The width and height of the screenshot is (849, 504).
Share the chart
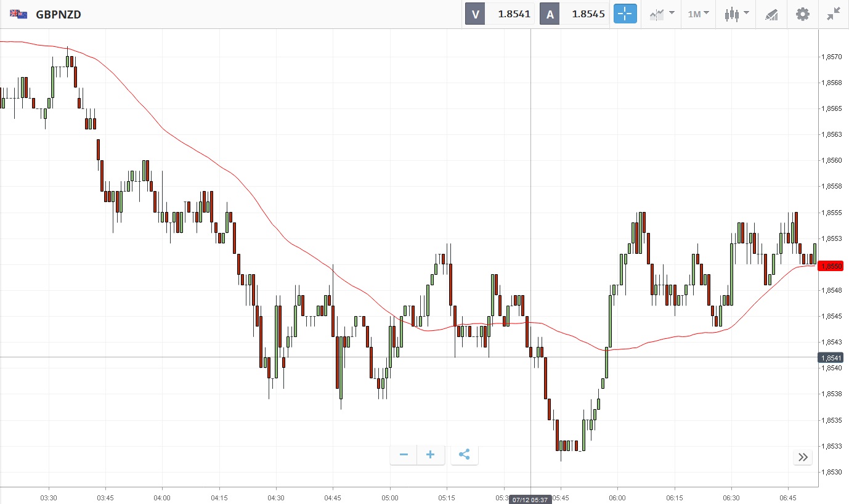[x=465, y=455]
